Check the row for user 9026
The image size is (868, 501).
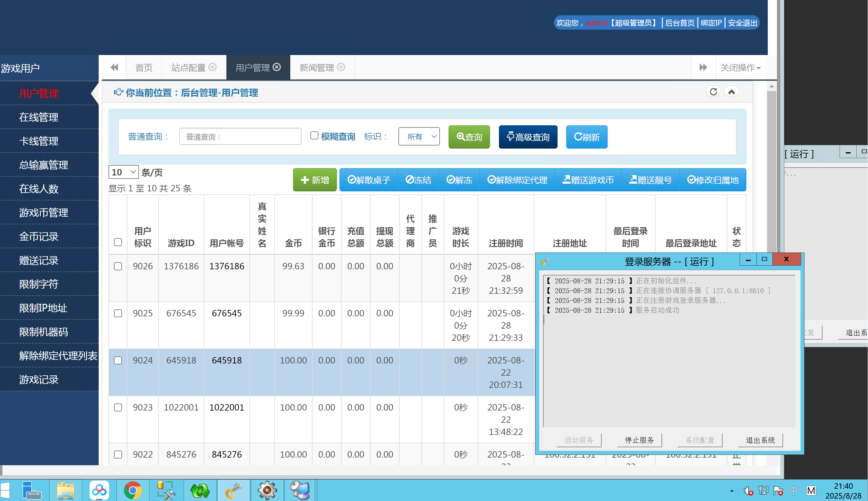[x=118, y=266]
